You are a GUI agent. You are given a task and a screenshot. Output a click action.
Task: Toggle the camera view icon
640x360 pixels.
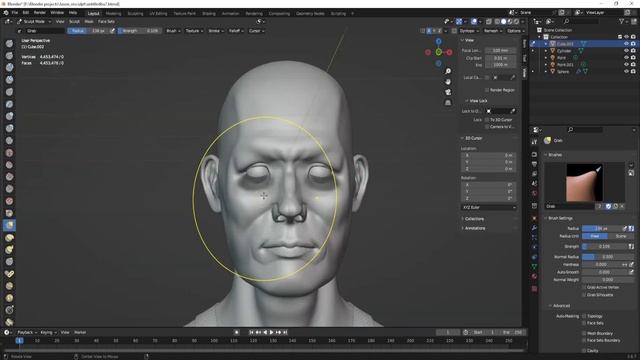click(448, 92)
